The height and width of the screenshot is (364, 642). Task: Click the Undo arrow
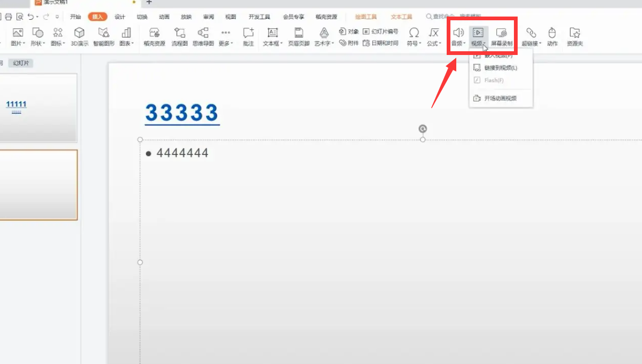point(31,17)
